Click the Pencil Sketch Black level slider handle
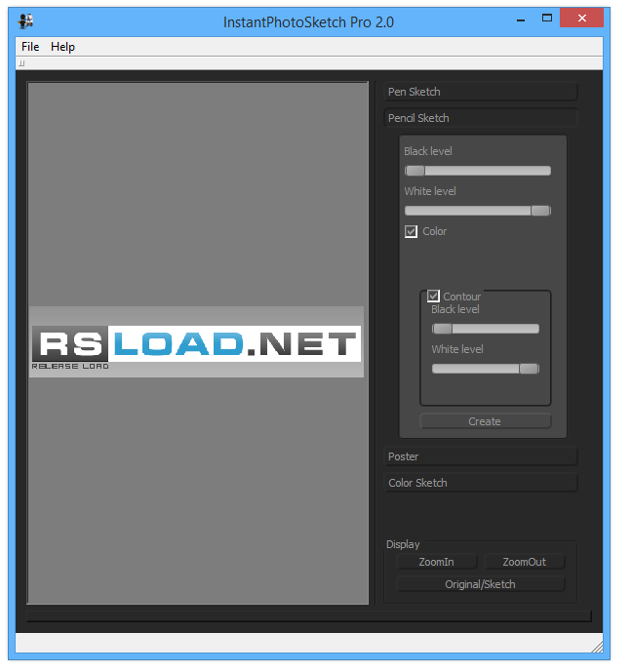The image size is (632, 672). pyautogui.click(x=415, y=171)
